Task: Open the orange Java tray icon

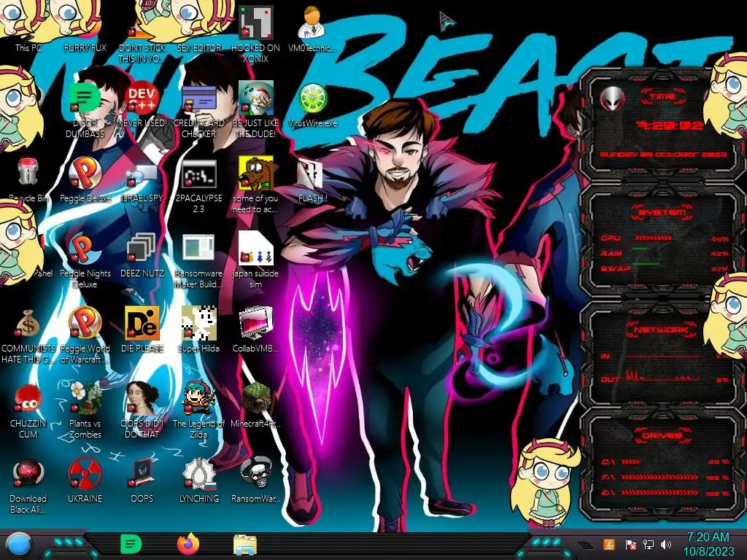Action: tap(609, 544)
